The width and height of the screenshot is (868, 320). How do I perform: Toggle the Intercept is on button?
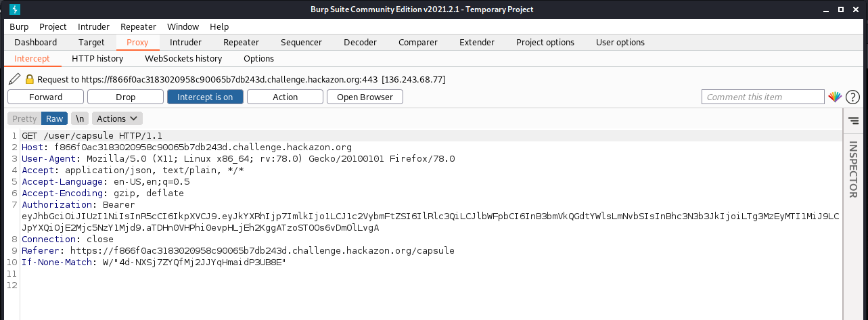click(204, 97)
